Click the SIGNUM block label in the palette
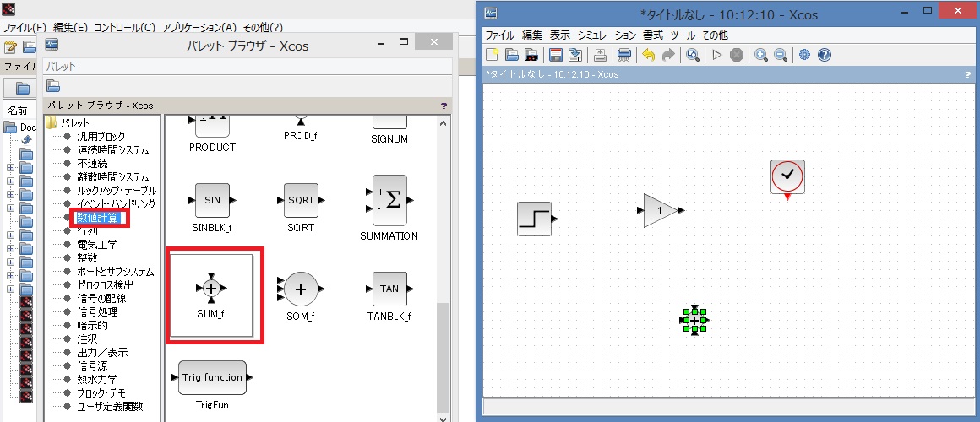This screenshot has width=980, height=422. 389,139
